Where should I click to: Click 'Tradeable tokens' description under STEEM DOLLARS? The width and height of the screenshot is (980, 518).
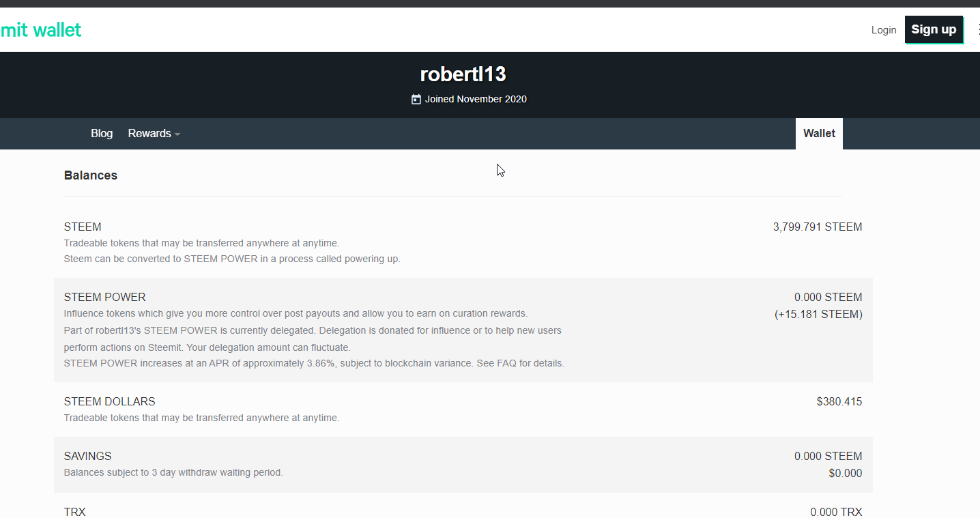coord(201,418)
